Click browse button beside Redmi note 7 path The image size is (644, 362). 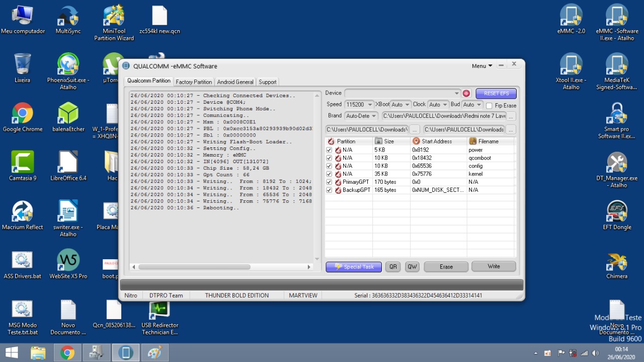pos(511,116)
